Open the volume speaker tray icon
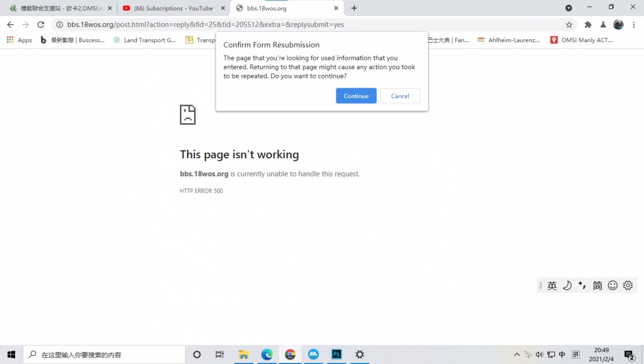This screenshot has width=644, height=364. (539, 355)
